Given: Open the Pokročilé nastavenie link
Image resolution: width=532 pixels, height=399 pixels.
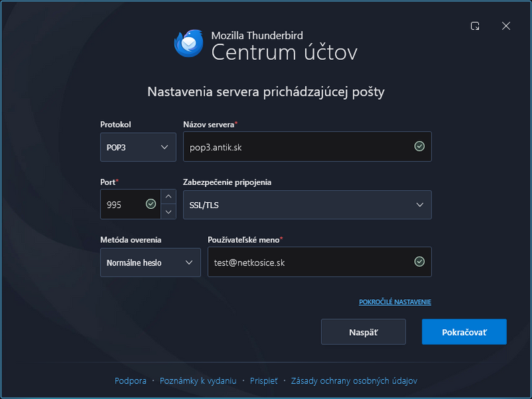Looking at the screenshot, I should coord(395,302).
